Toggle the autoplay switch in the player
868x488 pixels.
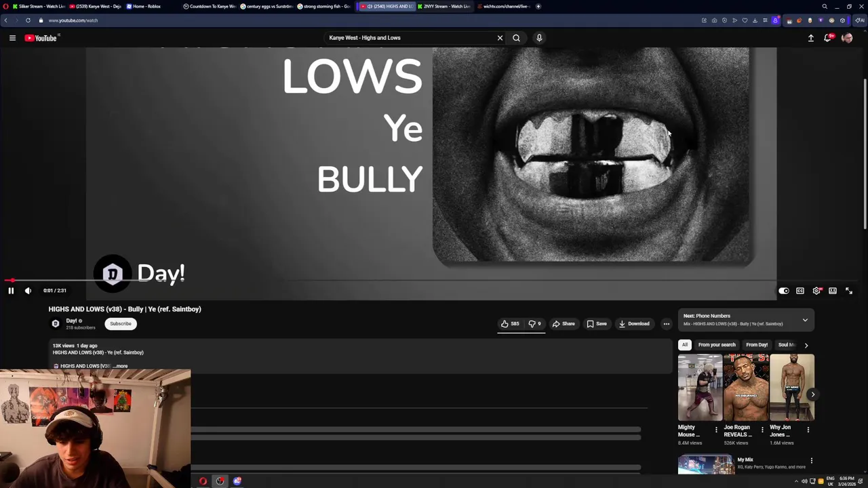783,291
